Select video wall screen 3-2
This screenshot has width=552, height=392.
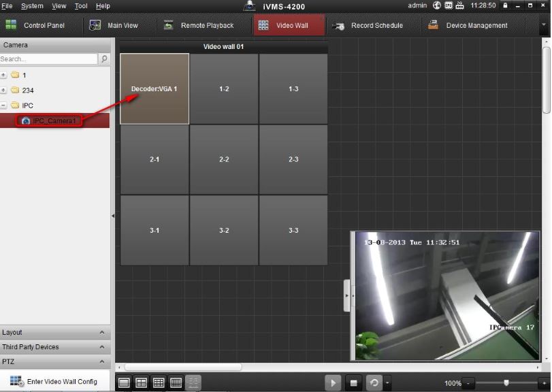point(224,230)
